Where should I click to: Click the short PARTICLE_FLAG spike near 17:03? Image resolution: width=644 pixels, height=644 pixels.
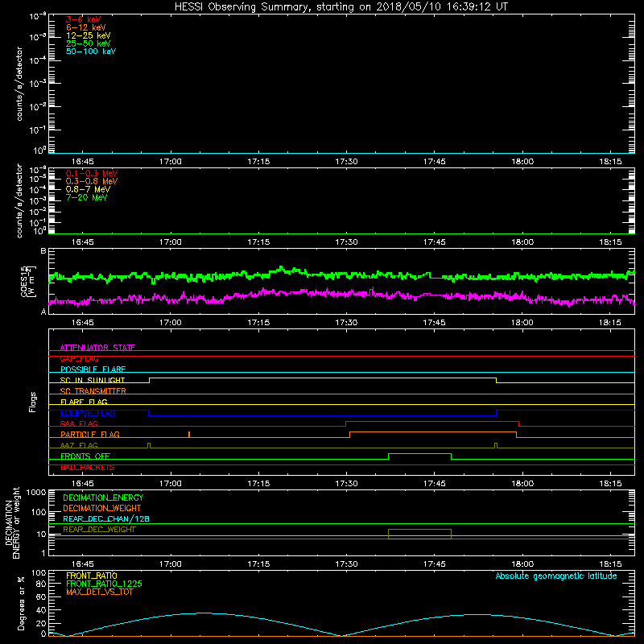(x=189, y=434)
